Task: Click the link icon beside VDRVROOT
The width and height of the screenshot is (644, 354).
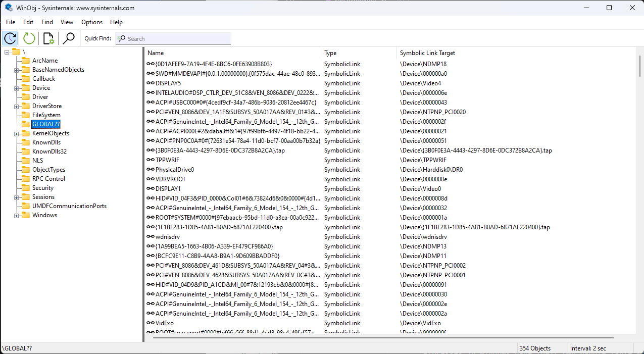Action: pos(151,179)
